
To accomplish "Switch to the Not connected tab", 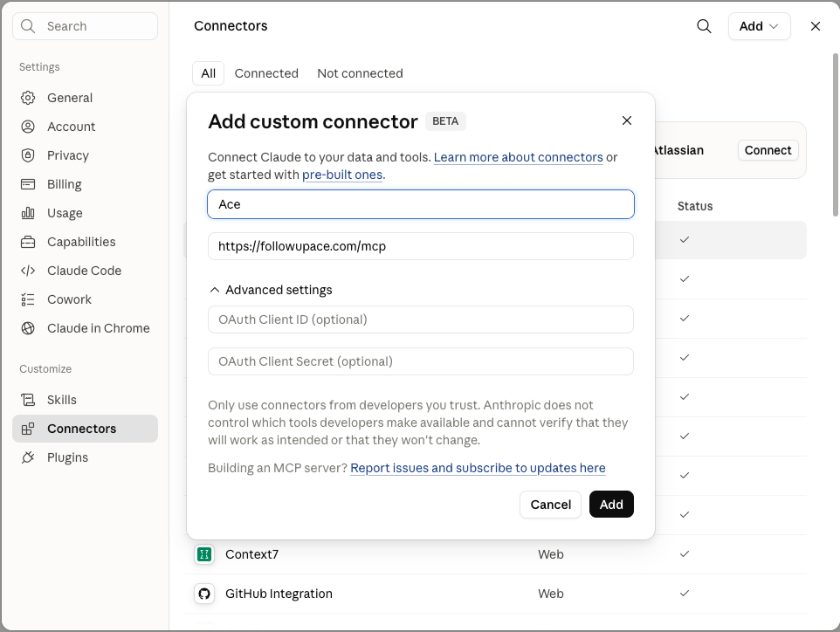I will (360, 73).
